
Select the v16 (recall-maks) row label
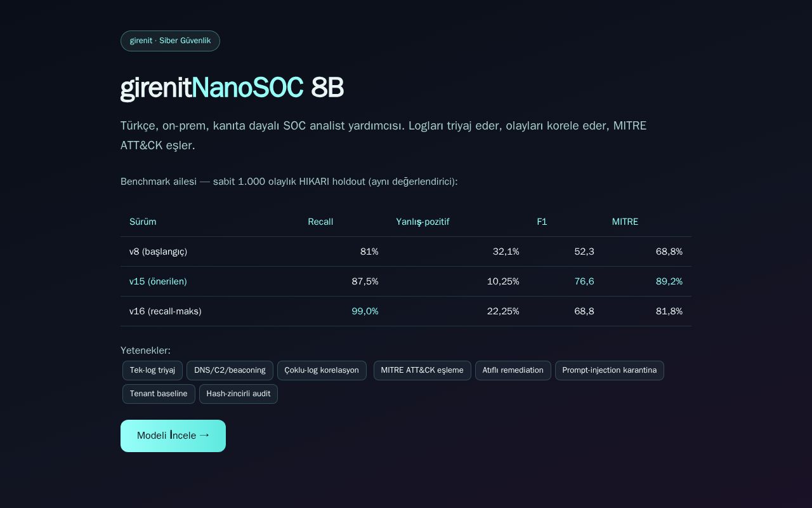[x=165, y=311]
